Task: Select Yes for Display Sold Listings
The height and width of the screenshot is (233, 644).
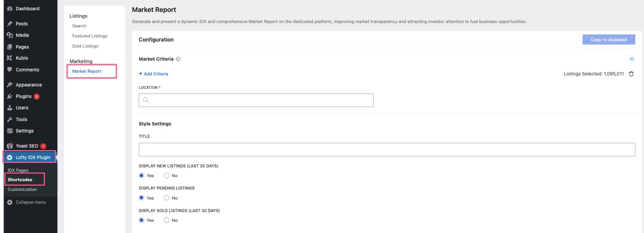Action: tap(141, 220)
